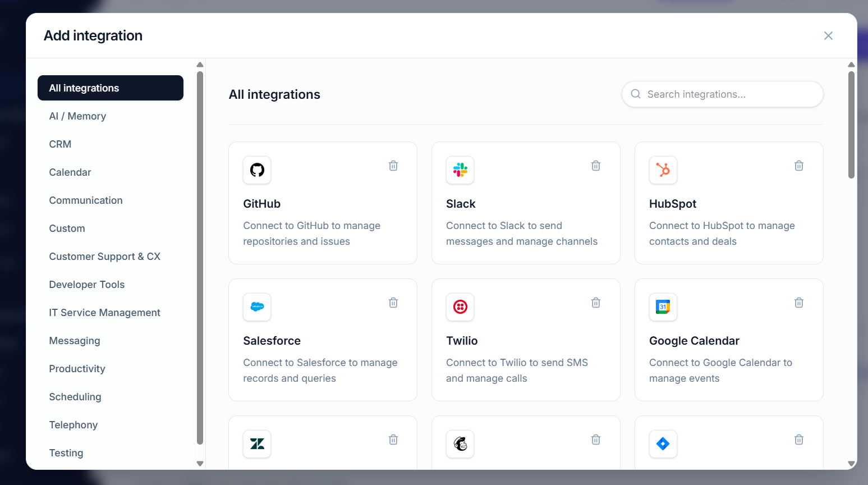Click the GitHub logo icon

[x=257, y=170]
